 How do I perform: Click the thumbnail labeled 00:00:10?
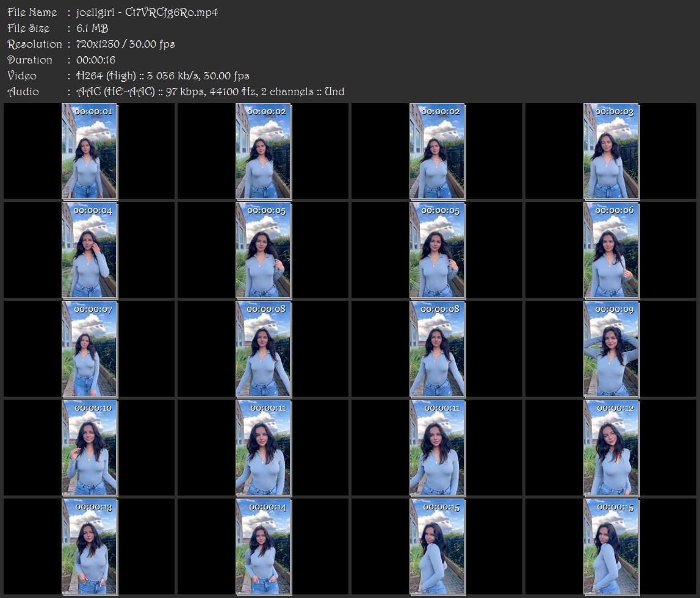coord(89,448)
